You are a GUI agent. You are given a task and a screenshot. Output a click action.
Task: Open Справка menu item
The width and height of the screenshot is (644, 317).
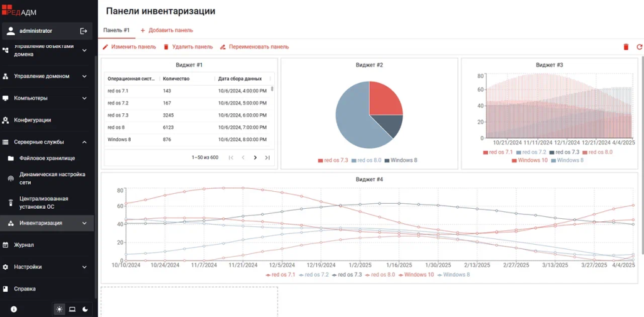(x=25, y=289)
